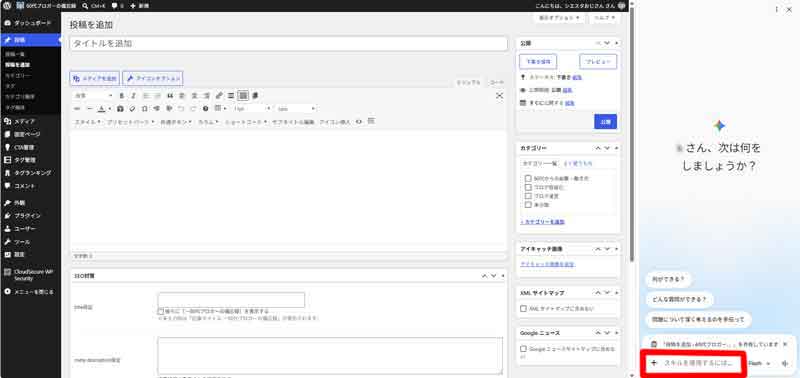Open the font size dropdown
800x378 pixels.
[x=252, y=109]
